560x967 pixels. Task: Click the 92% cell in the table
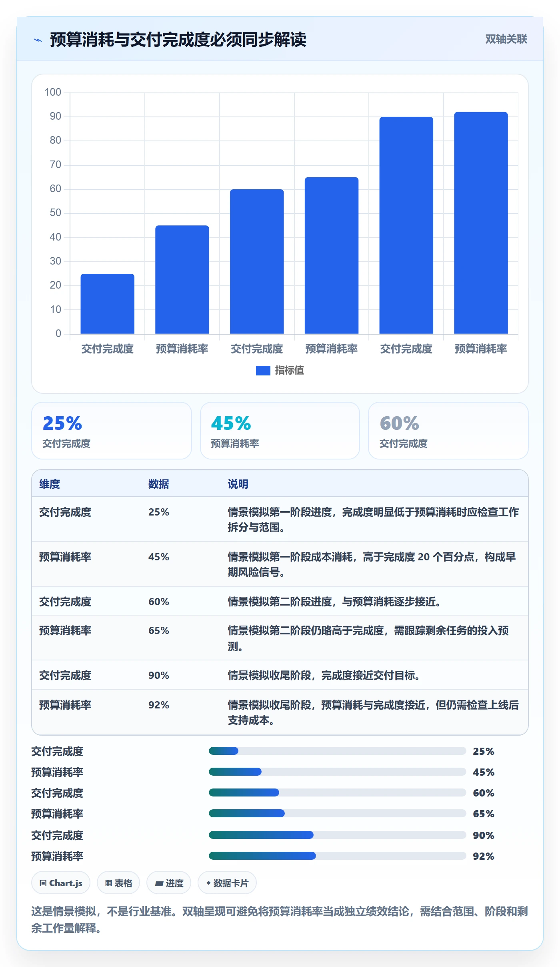(x=159, y=705)
